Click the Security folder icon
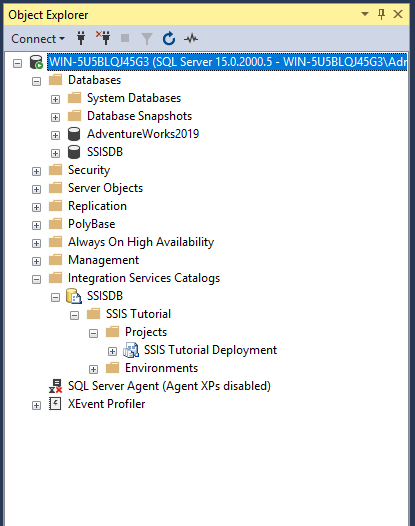Viewport: 415px width, 526px height. [56, 170]
